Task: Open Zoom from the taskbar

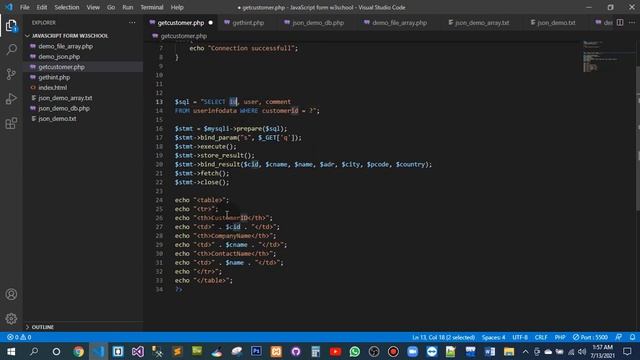Action: (413, 351)
